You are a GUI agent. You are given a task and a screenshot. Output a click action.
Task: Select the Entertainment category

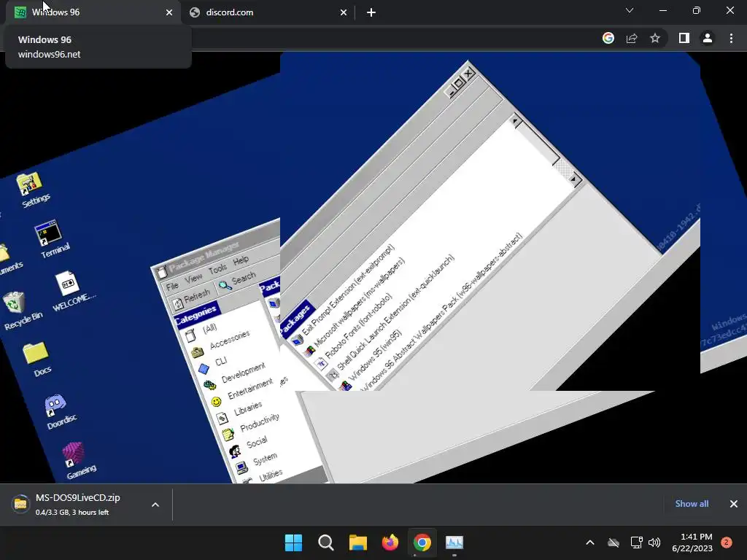click(x=242, y=392)
